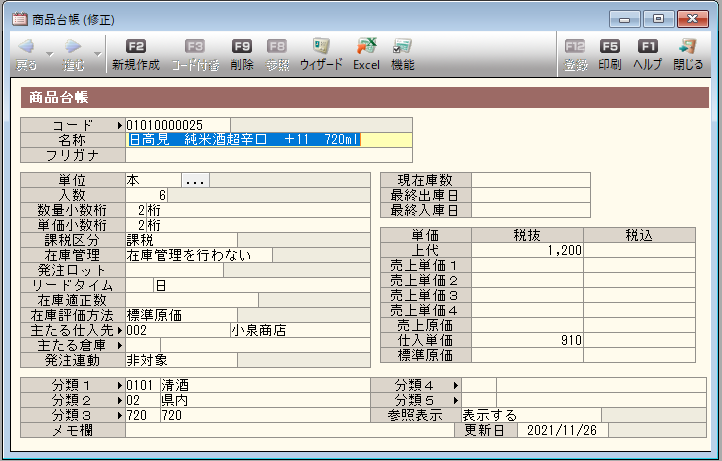Click the メモ欄 memo field

(288, 430)
